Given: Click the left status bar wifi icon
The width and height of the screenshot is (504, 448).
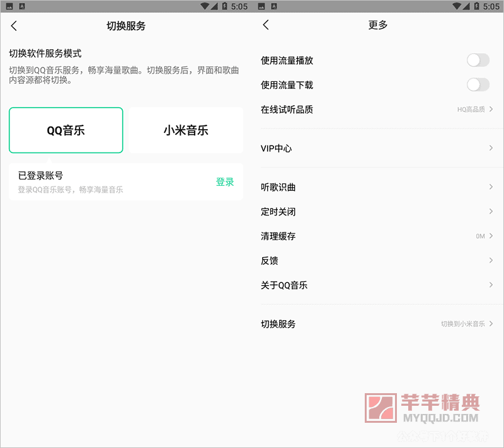Looking at the screenshot, I should (205, 6).
